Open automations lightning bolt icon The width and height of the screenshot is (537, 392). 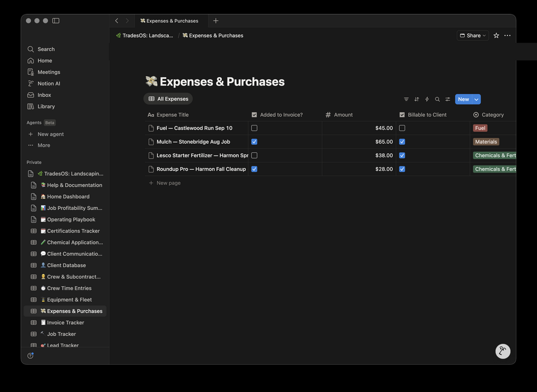point(427,99)
